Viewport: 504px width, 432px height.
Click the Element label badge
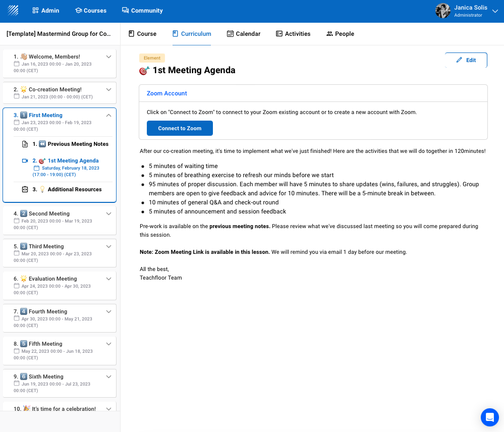[x=152, y=58]
